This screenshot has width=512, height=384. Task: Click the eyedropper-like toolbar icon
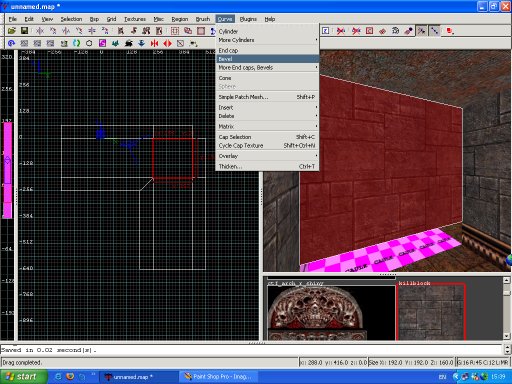click(x=408, y=31)
